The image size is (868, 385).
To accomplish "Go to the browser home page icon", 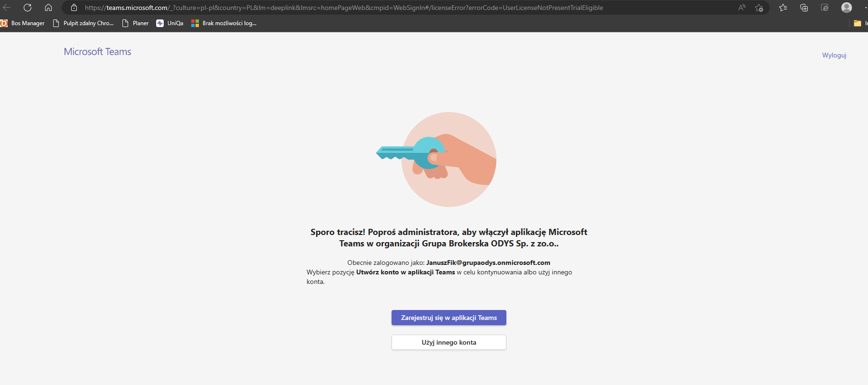I will pyautogui.click(x=48, y=8).
